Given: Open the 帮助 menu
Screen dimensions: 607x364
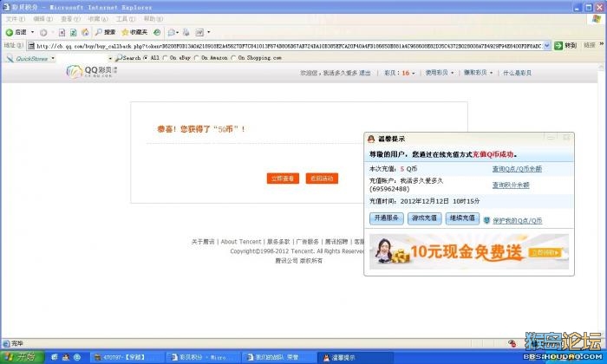Looking at the screenshot, I should (x=153, y=18).
